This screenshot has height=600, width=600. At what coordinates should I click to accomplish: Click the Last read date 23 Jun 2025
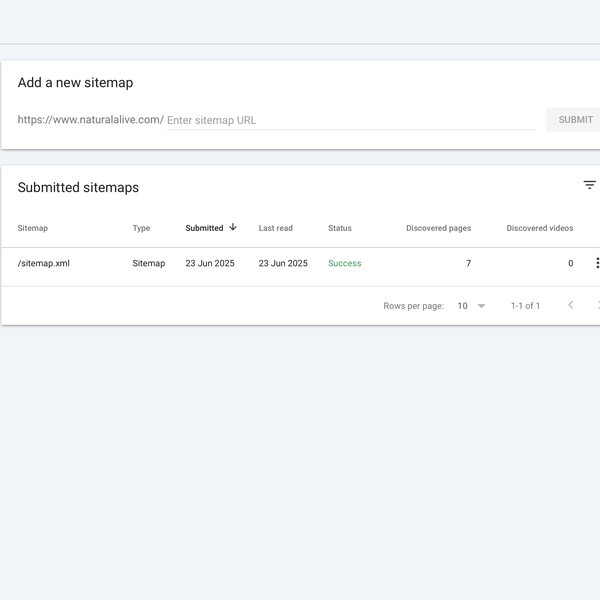click(x=283, y=264)
